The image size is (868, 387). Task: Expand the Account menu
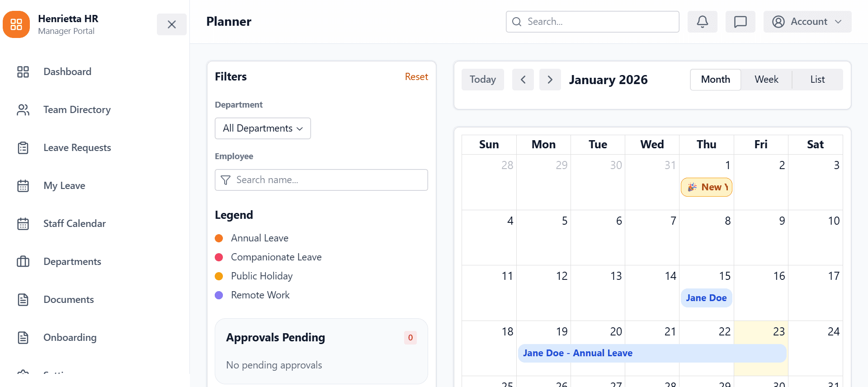coord(807,21)
